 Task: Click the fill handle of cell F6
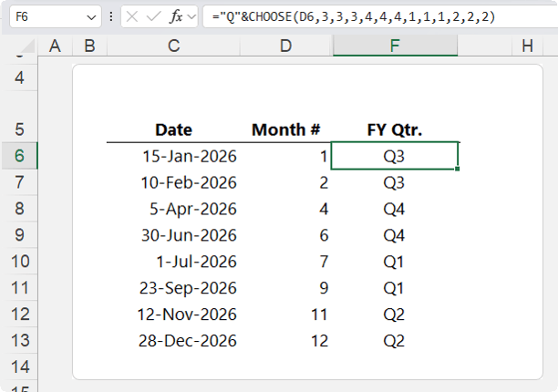coord(458,169)
